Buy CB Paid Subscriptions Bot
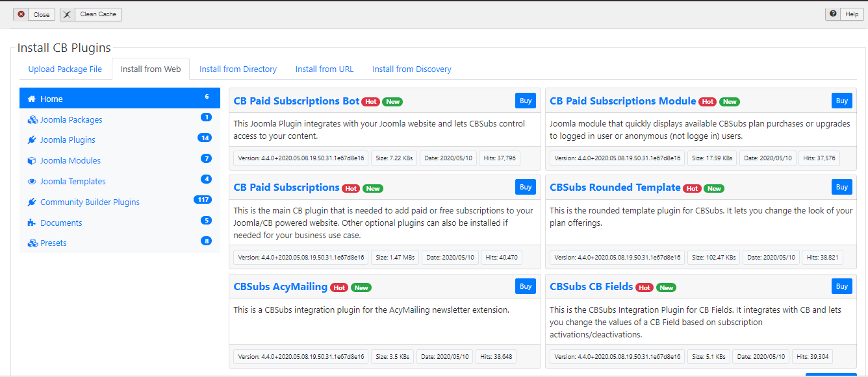 526,101
